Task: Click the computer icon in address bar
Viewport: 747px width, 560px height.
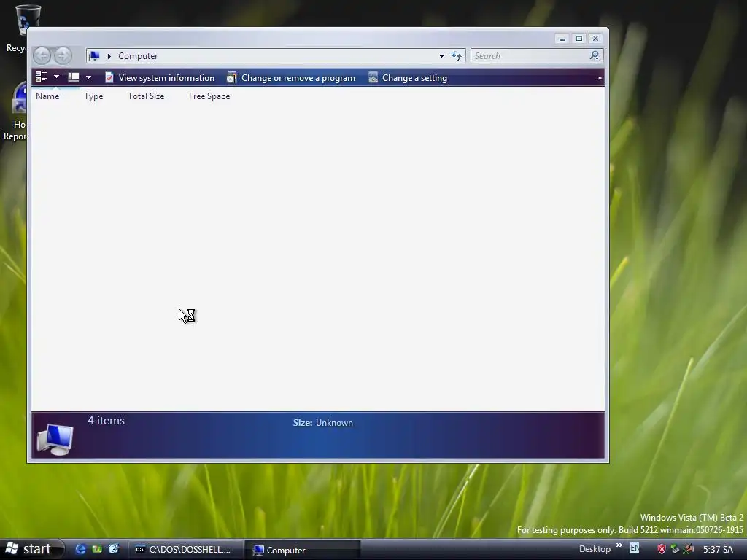Action: pos(94,55)
